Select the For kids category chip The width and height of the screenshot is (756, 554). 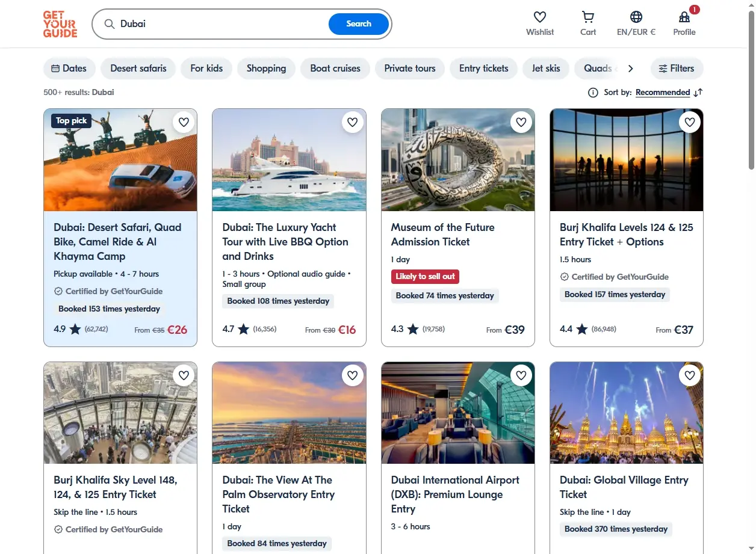pyautogui.click(x=206, y=69)
